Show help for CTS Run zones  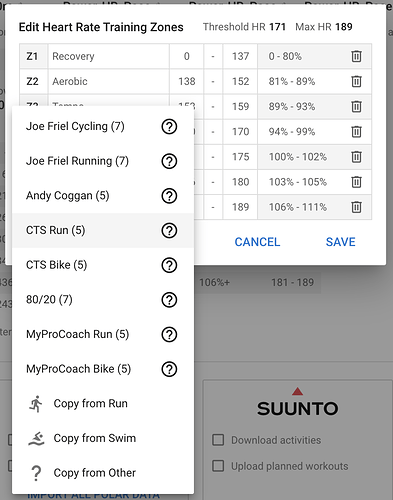(x=169, y=231)
